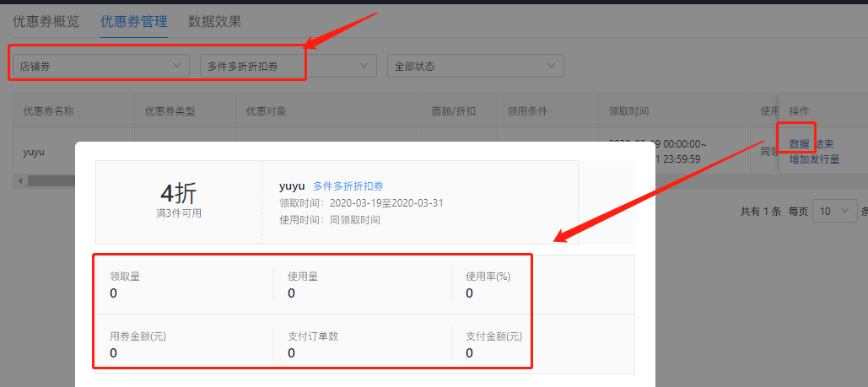868x387 pixels.
Task: Click 结束 to end the yuyu coupon
Action: point(824,144)
